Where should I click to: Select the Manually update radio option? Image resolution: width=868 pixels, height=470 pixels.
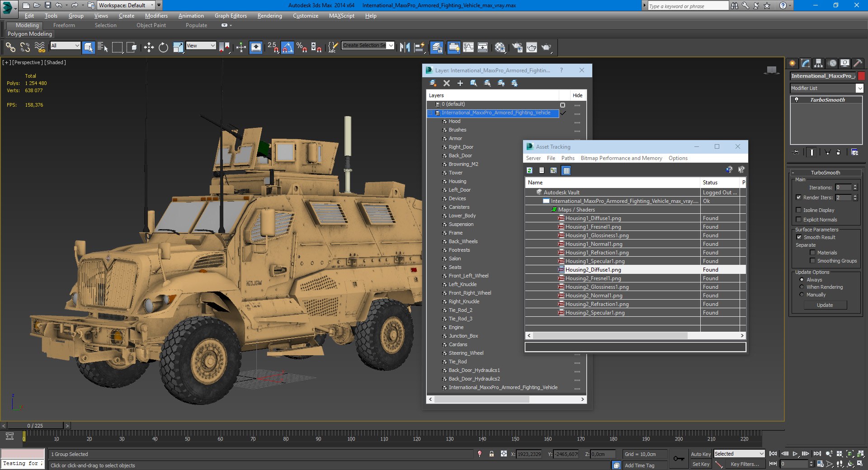click(x=802, y=295)
